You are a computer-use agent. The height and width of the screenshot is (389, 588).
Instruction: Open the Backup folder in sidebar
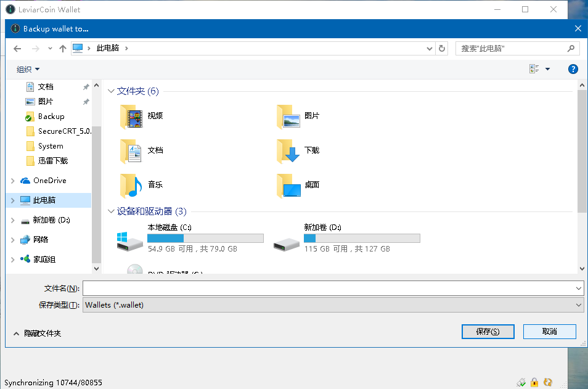(x=51, y=117)
